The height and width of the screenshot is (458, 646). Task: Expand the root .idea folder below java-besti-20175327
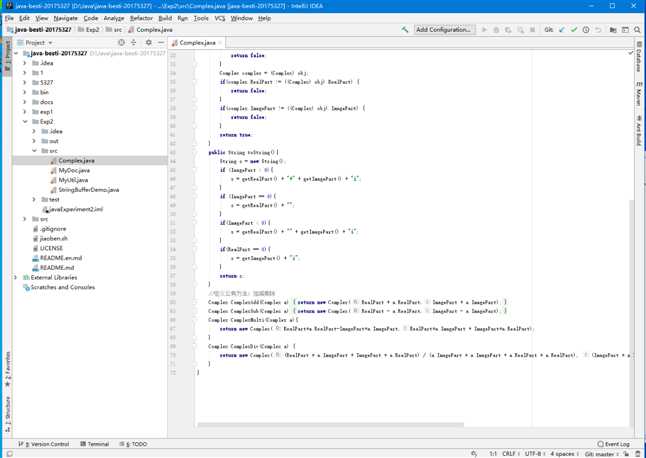[25, 63]
